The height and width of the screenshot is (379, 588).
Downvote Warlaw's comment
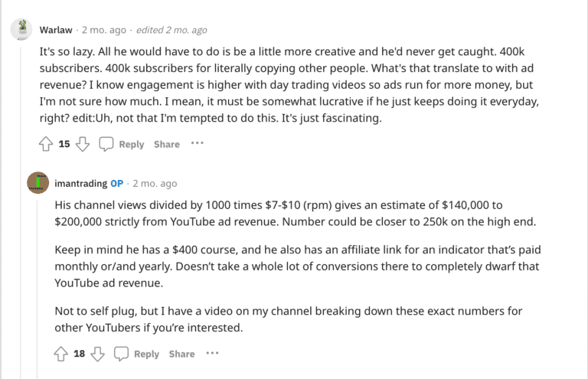83,144
